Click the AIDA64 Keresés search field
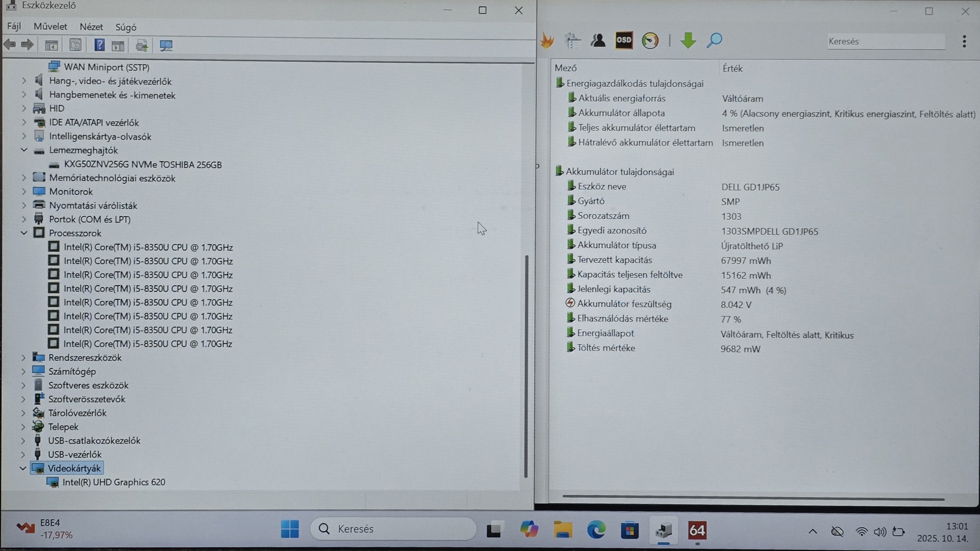Image resolution: width=980 pixels, height=551 pixels. point(885,42)
